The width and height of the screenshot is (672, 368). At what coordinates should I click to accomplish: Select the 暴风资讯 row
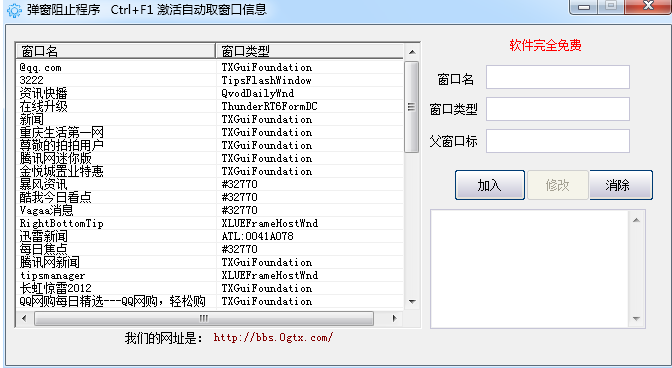coord(210,184)
